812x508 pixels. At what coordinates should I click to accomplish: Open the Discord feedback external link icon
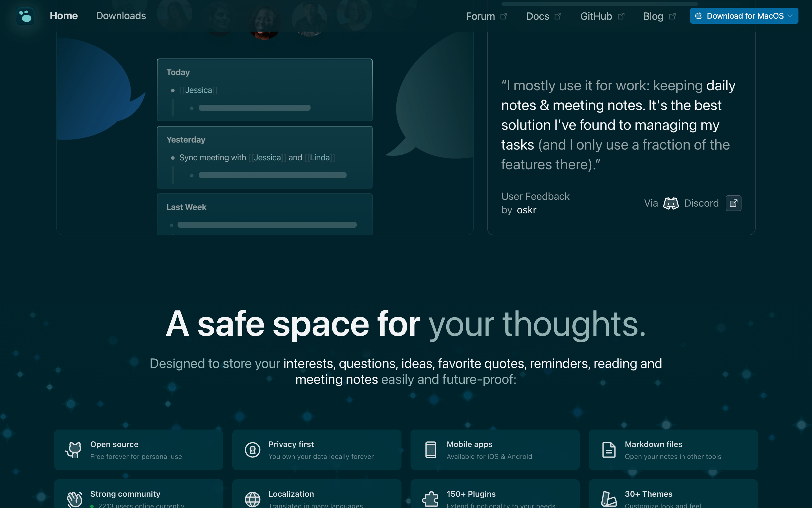pyautogui.click(x=733, y=203)
